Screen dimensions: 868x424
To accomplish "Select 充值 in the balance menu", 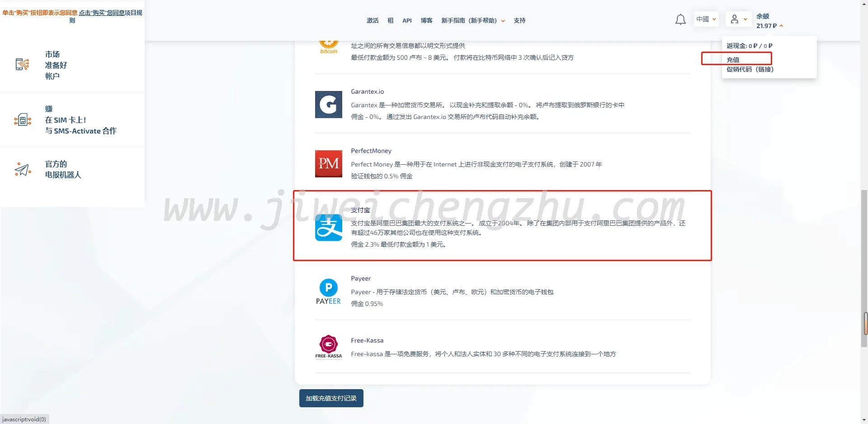I will [x=733, y=60].
